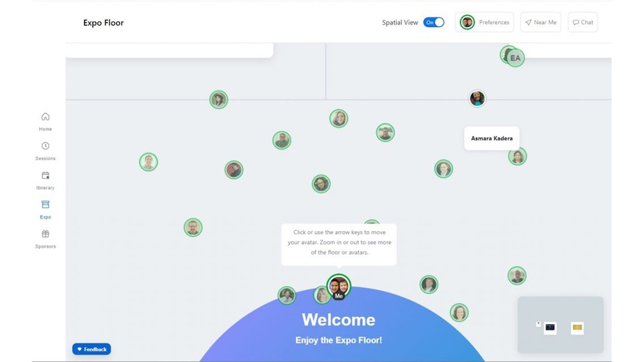Click your own avatar labeled Me
Image resolution: width=644 pixels, height=362 pixels.
[x=339, y=286]
